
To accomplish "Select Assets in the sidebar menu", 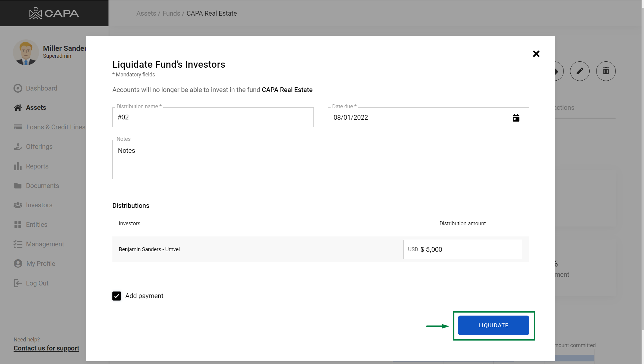I will 36,107.
